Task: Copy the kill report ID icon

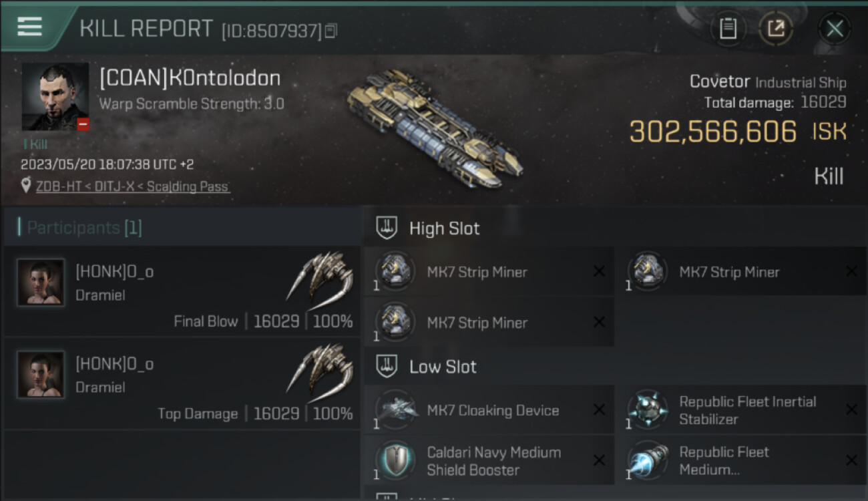Action: pos(332,31)
